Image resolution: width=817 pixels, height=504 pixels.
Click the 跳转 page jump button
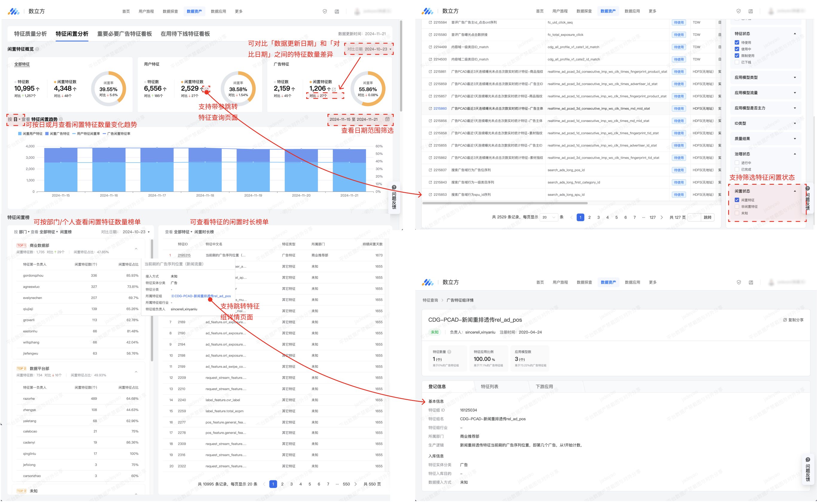(x=708, y=218)
